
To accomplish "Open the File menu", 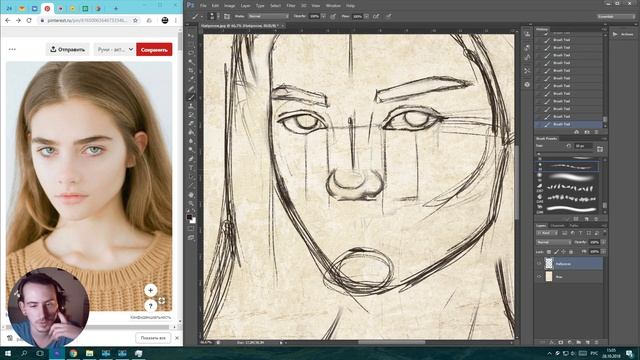I will pyautogui.click(x=203, y=6).
